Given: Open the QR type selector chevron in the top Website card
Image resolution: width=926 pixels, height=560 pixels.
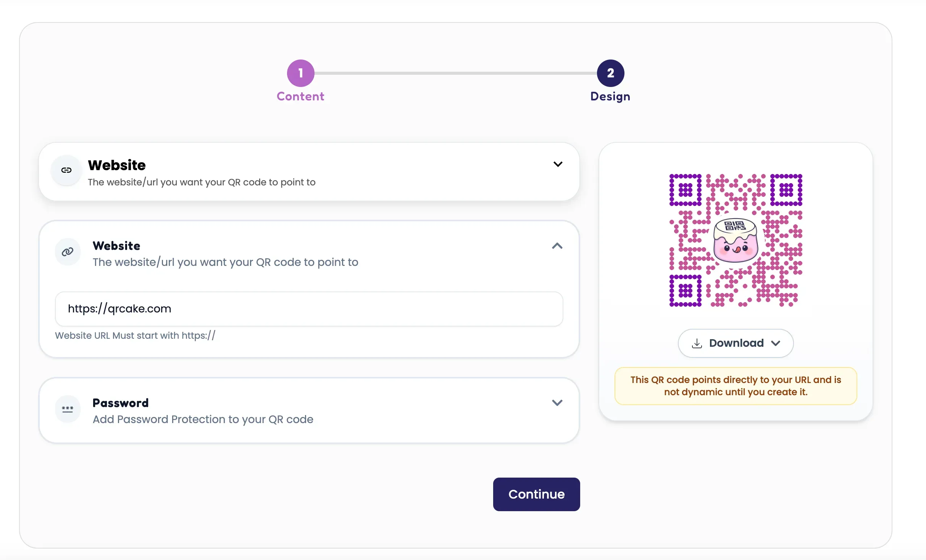Looking at the screenshot, I should (x=558, y=164).
